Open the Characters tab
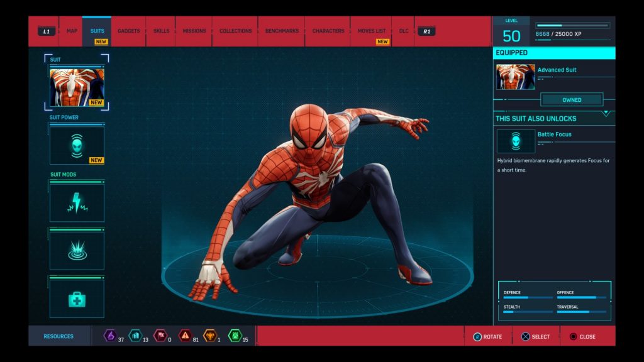 pyautogui.click(x=328, y=31)
